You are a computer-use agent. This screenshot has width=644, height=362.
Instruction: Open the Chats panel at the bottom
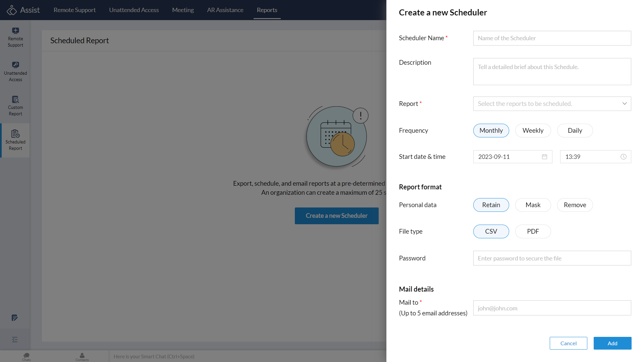click(26, 356)
